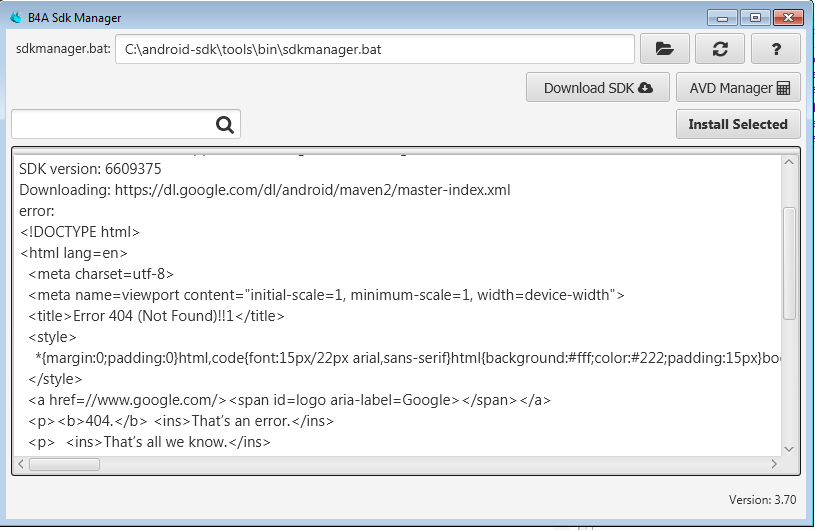Viewport: 815px width, 530px height.
Task: Click the Download SDK button
Action: pos(598,88)
